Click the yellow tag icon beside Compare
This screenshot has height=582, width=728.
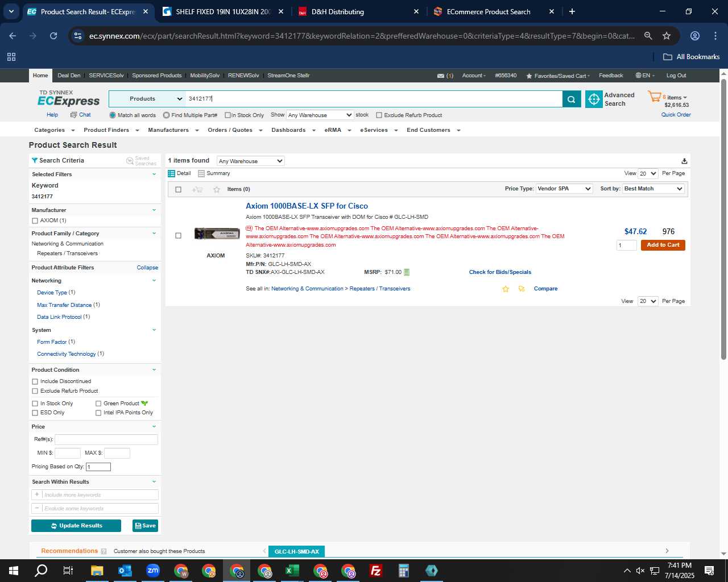[x=522, y=289]
